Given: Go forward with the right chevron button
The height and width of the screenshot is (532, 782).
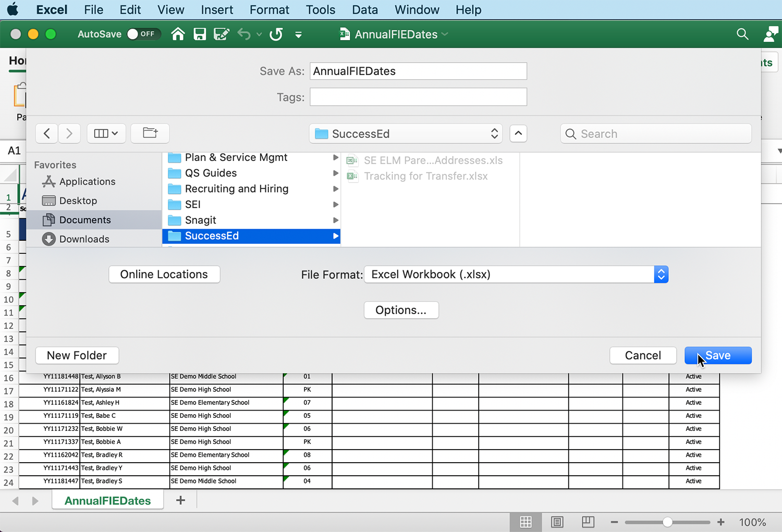Looking at the screenshot, I should pyautogui.click(x=69, y=133).
